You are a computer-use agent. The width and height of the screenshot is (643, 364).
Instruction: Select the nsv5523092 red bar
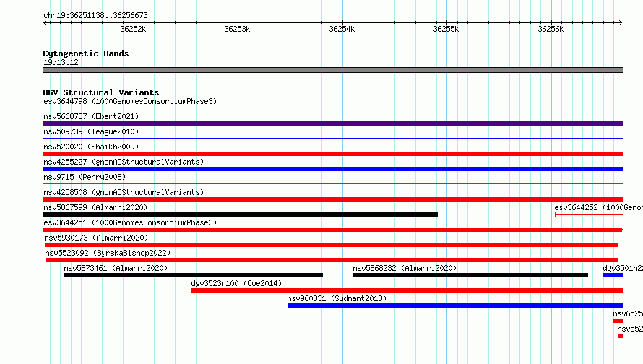point(332,260)
